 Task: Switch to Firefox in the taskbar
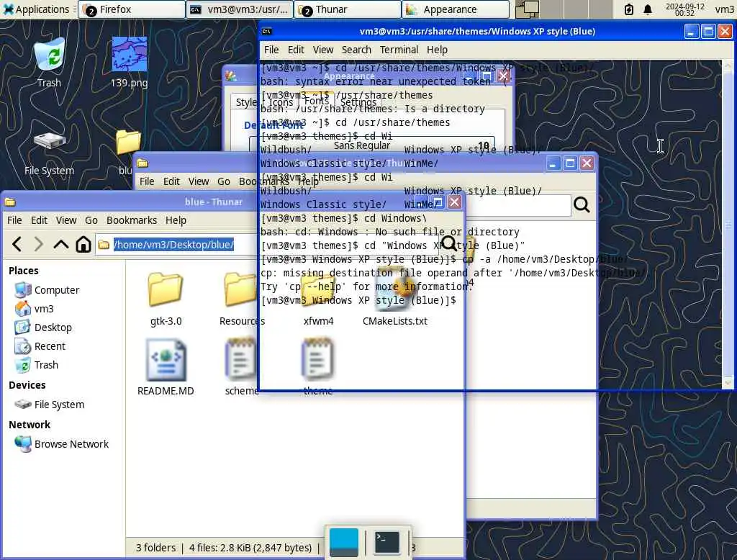(x=131, y=9)
